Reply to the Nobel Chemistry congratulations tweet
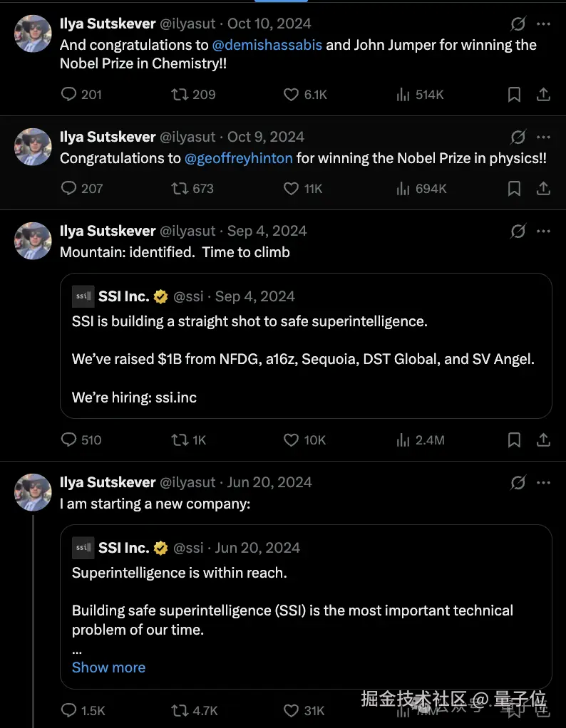 click(69, 94)
